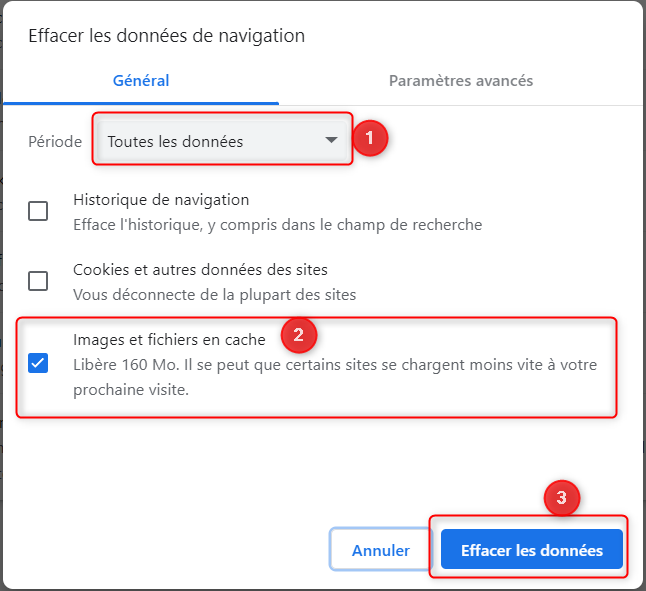The width and height of the screenshot is (646, 591).
Task: Check the Cookies et autres données des sites box
Action: (38, 281)
